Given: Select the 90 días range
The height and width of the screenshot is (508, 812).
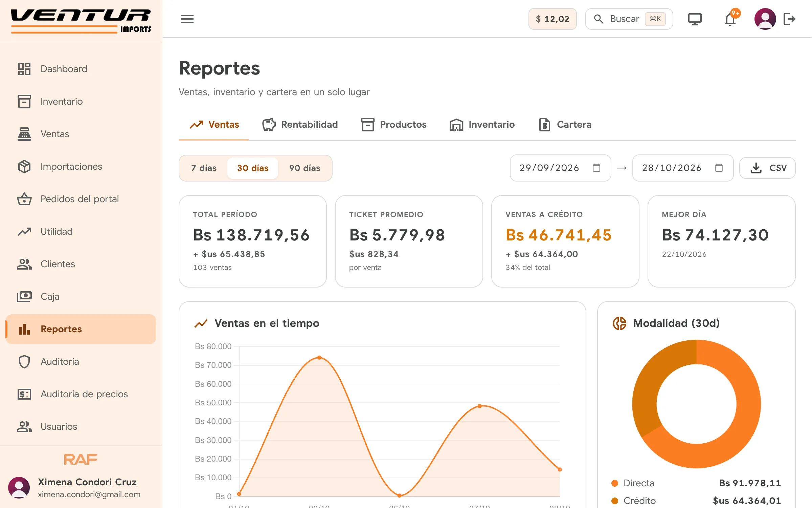Looking at the screenshot, I should [x=304, y=168].
